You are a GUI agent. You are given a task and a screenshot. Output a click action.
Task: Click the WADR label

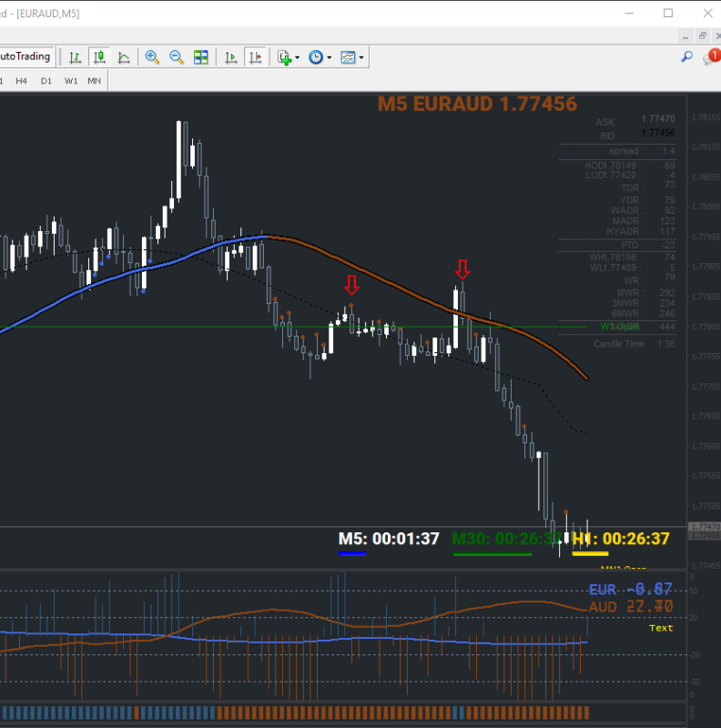tap(627, 210)
